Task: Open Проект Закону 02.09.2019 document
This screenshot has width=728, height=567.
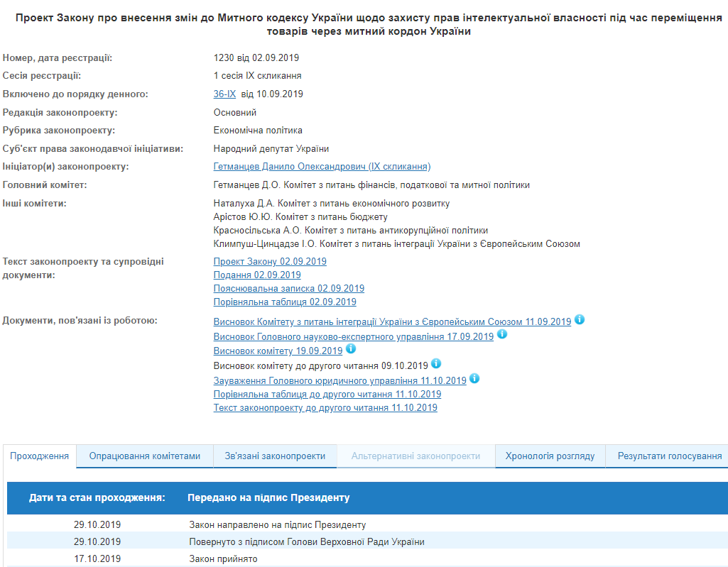Action: coord(270,262)
